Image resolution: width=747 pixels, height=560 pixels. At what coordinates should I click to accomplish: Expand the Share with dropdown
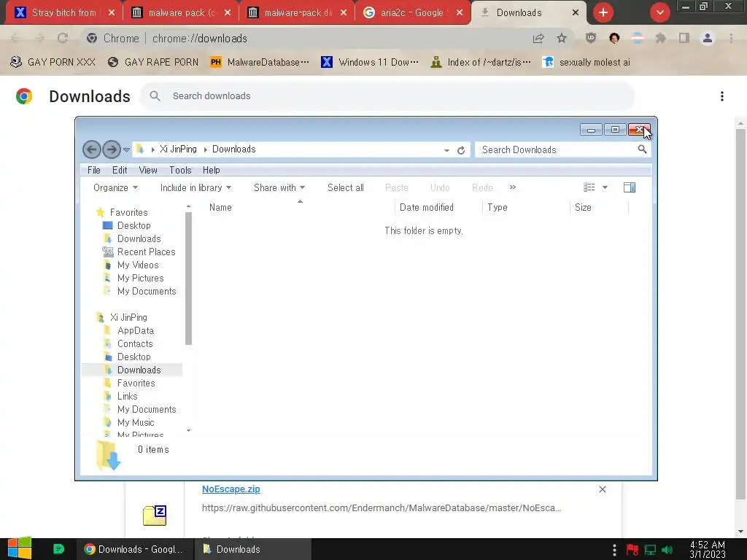click(x=279, y=187)
